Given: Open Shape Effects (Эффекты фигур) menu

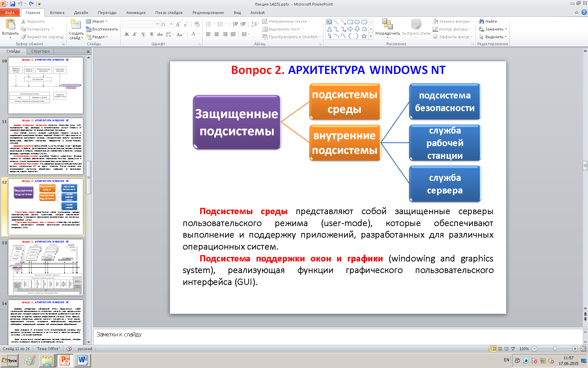Looking at the screenshot, I should 453,37.
